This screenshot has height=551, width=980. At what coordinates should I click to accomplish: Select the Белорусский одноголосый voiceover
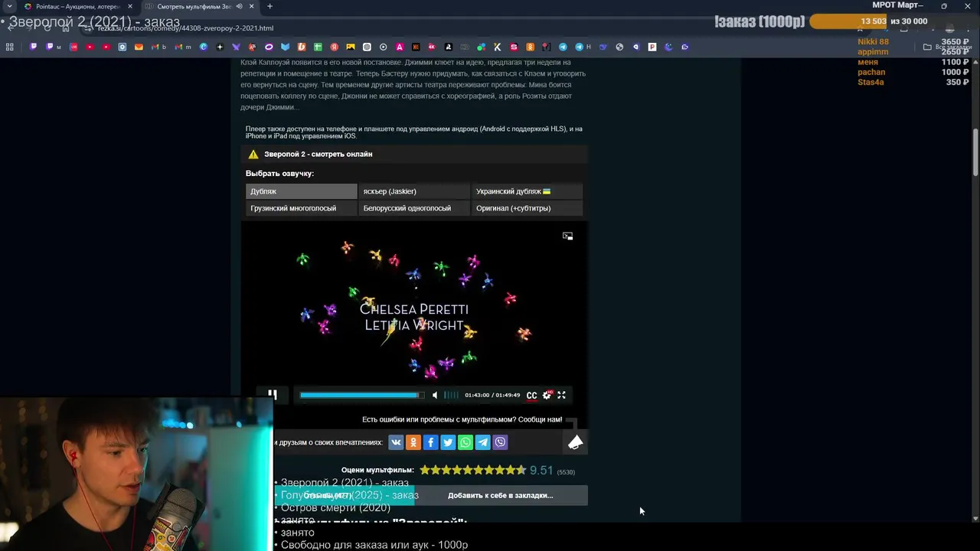coord(414,208)
